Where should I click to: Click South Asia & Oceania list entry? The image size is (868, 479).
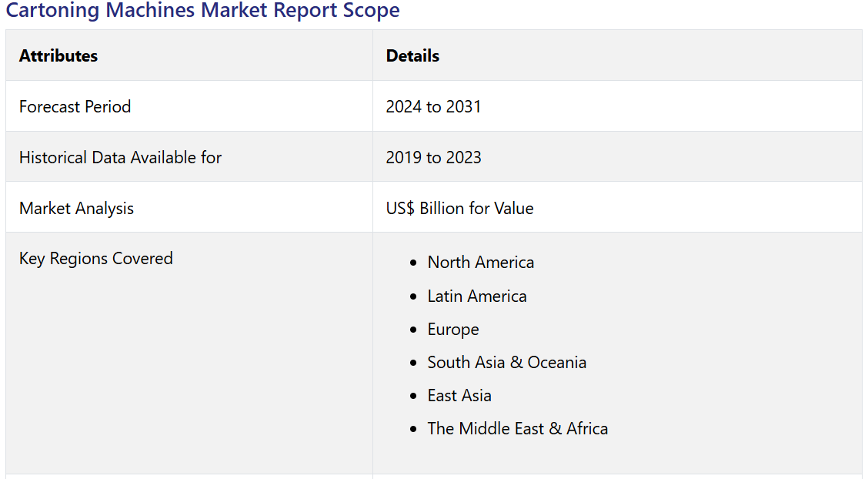click(506, 363)
